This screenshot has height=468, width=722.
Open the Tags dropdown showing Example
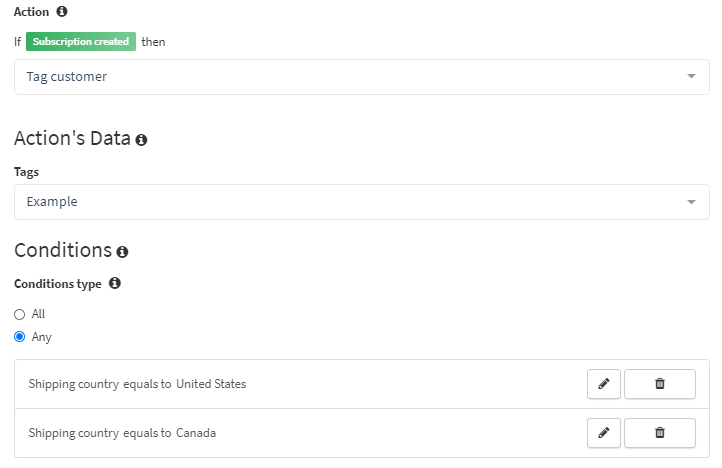(x=361, y=202)
